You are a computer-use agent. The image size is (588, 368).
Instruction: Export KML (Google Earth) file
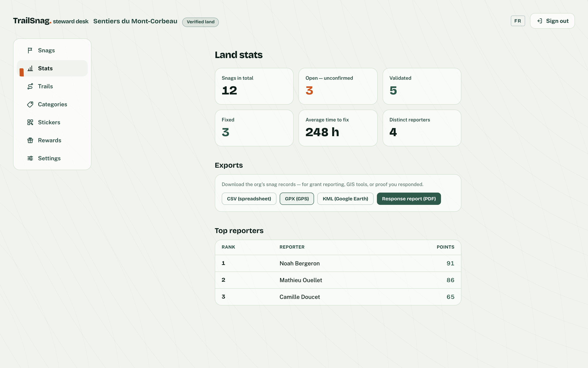pos(345,199)
